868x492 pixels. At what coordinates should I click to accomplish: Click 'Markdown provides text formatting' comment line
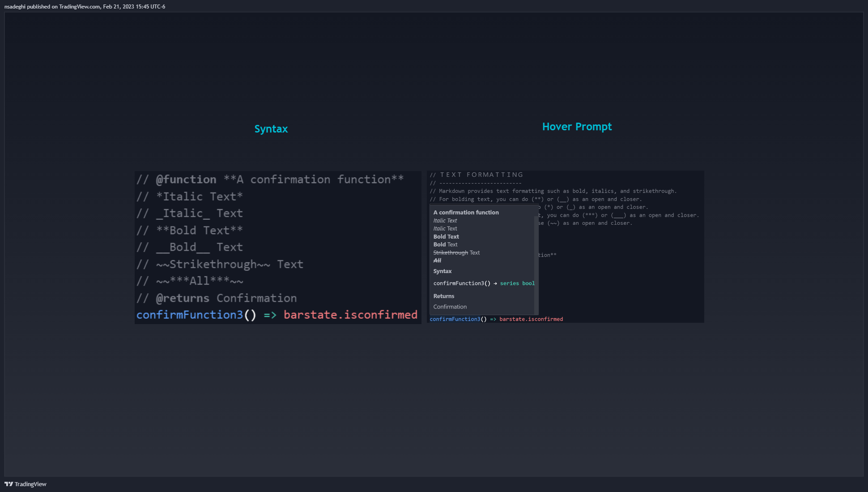553,191
